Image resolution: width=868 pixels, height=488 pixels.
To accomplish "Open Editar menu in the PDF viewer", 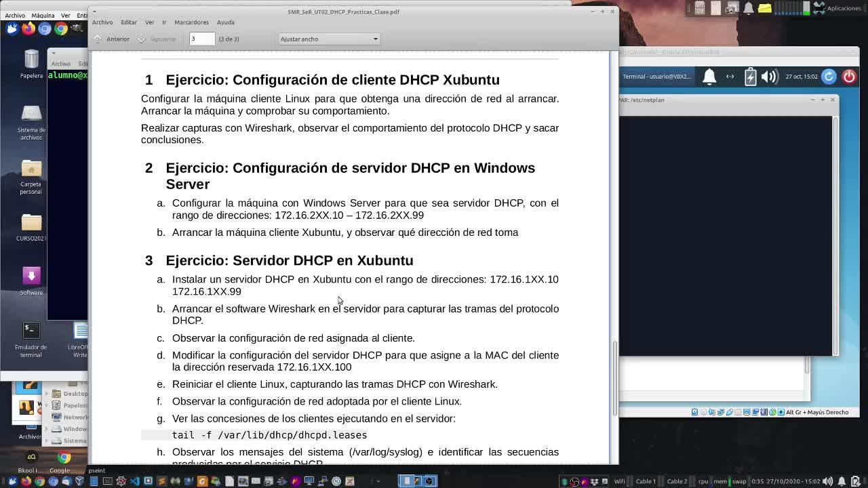I will 129,22.
